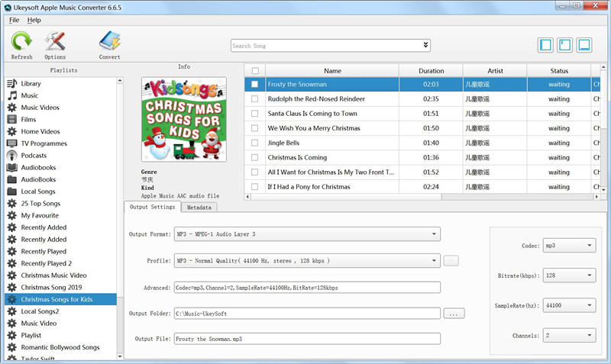Open the Bitrate (kbps) dropdown

coord(569,275)
